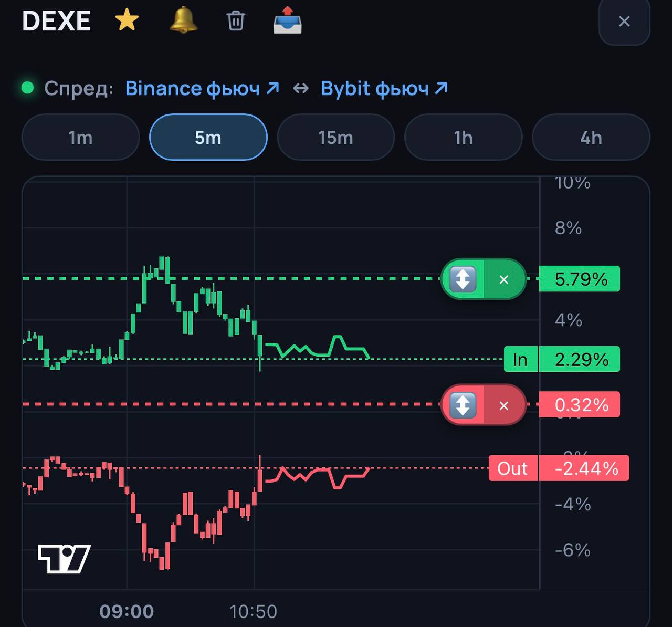The width and height of the screenshot is (672, 627).
Task: Click the inbox tray export icon
Action: [288, 20]
